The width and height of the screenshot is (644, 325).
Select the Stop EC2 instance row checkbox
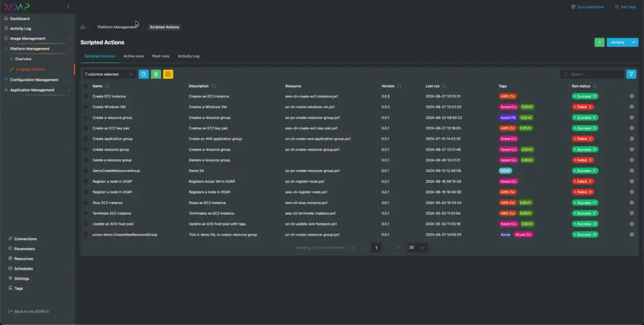86,203
